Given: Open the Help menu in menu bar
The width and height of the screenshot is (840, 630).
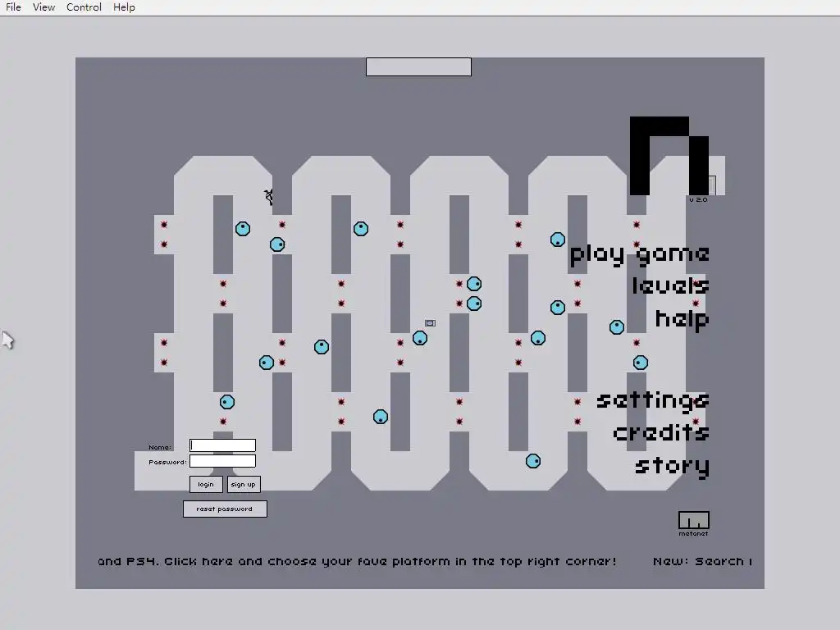Looking at the screenshot, I should 125,7.
